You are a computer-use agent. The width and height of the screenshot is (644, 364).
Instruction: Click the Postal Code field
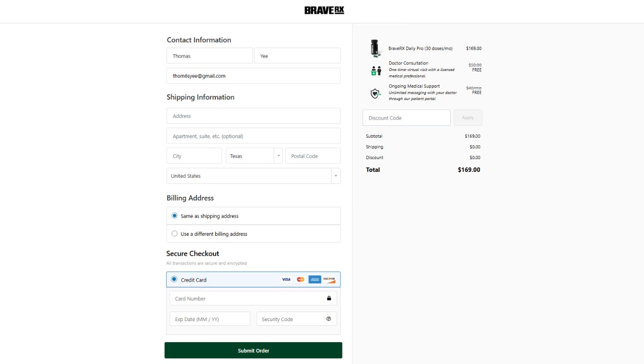(x=312, y=156)
